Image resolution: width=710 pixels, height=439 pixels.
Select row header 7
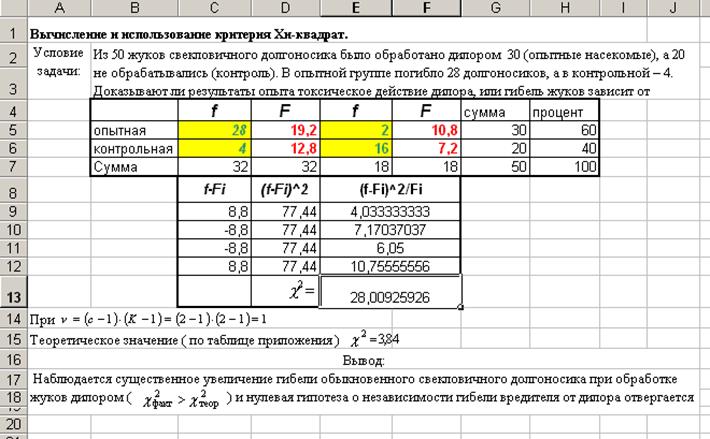point(14,167)
